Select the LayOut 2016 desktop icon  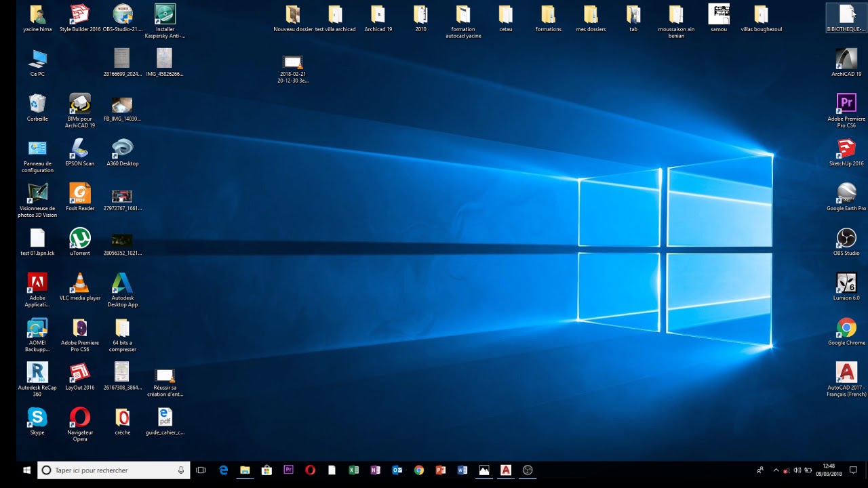(x=80, y=376)
